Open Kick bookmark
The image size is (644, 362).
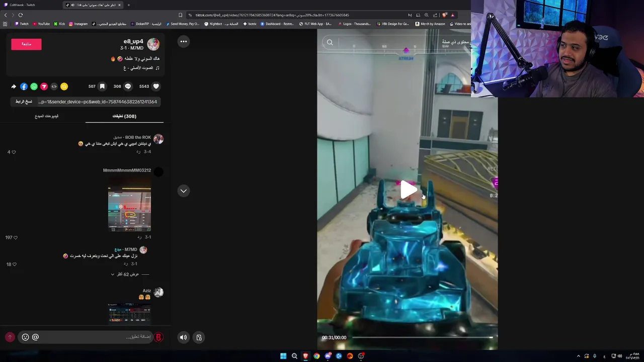59,24
